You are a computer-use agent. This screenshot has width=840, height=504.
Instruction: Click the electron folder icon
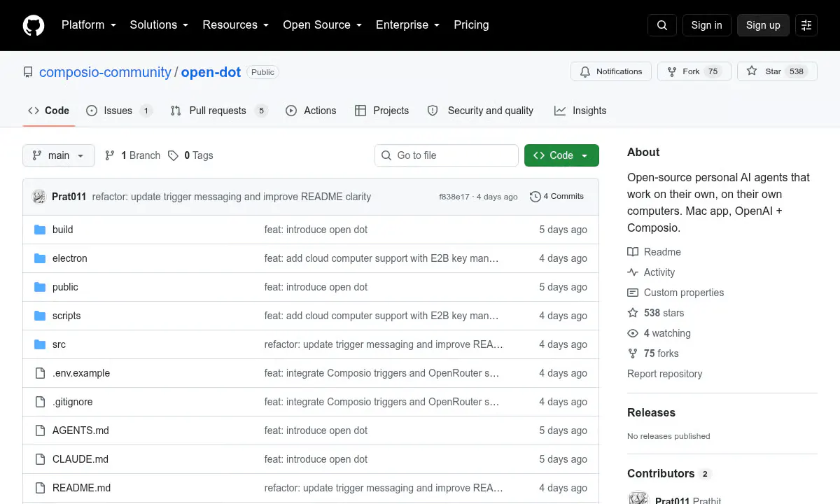[x=40, y=258]
